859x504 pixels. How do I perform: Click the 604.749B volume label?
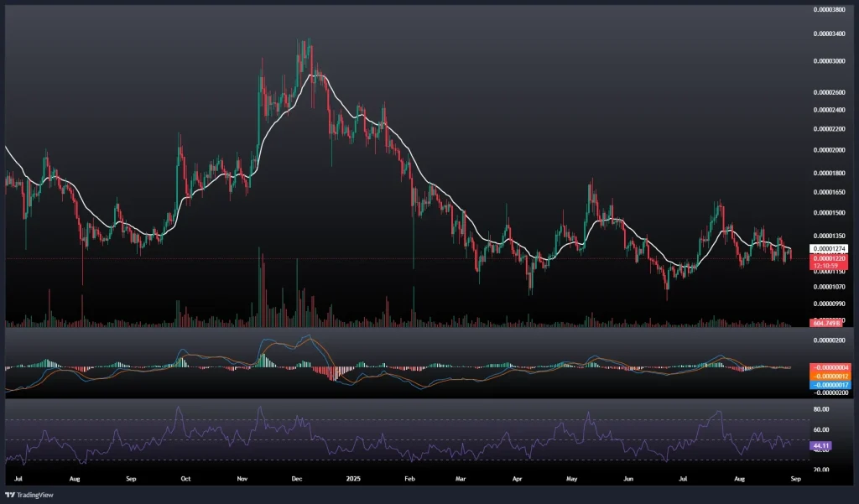(x=825, y=323)
